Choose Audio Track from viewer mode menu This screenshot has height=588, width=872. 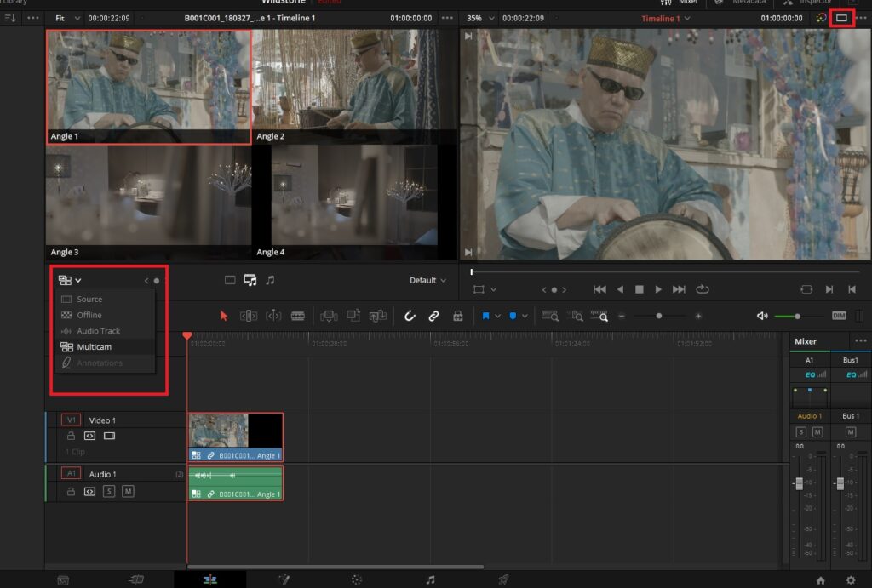(105, 331)
